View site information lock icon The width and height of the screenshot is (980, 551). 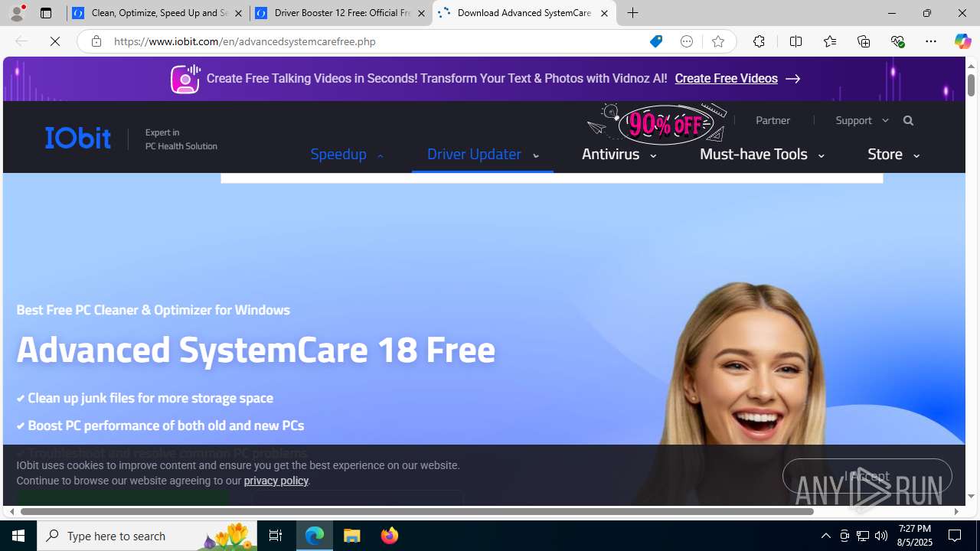96,41
